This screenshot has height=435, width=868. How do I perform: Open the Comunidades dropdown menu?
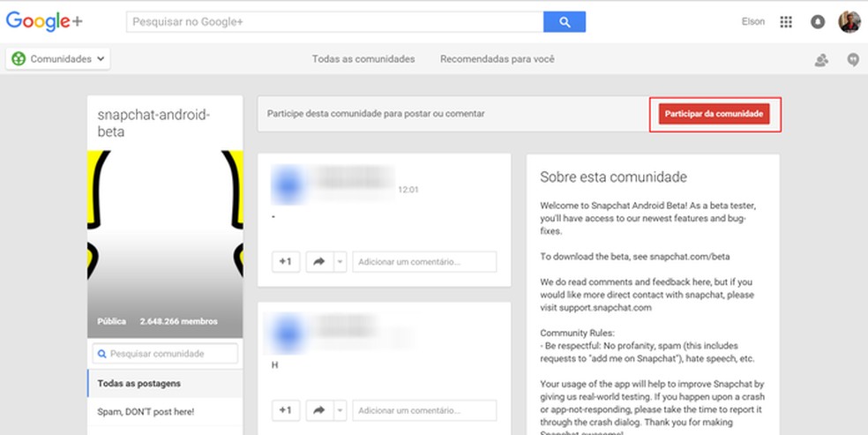(58, 58)
